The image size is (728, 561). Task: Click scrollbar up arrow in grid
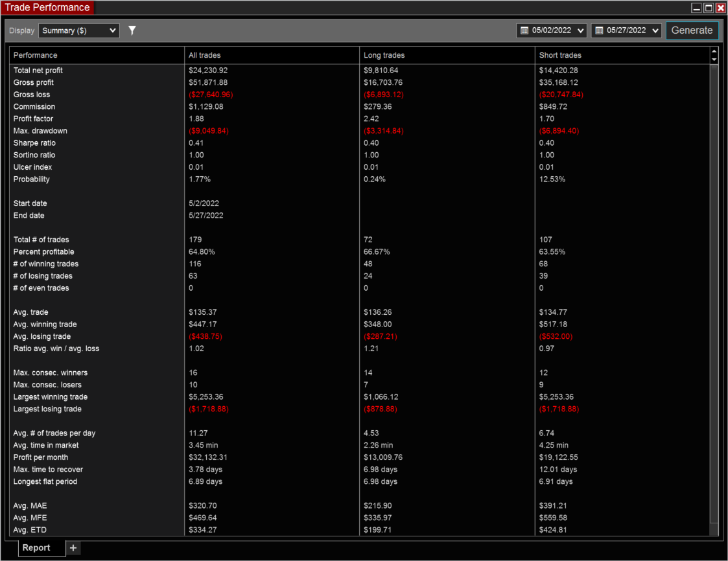714,51
